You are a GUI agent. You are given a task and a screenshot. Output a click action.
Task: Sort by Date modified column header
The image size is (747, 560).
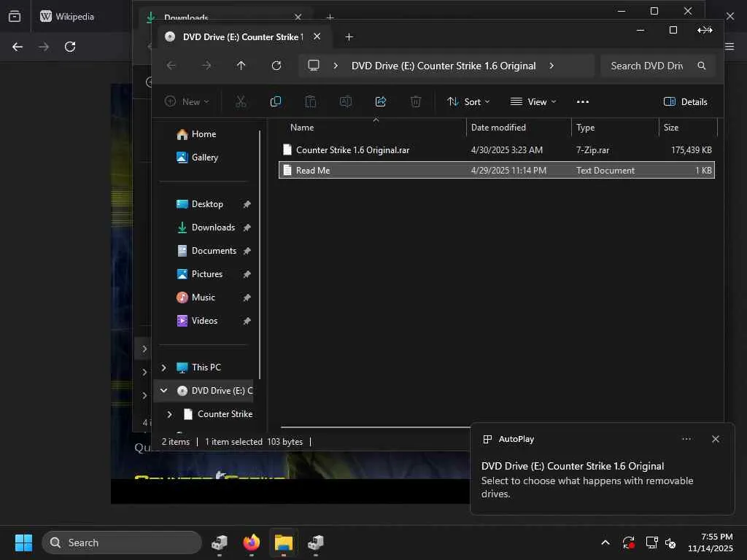(x=519, y=128)
